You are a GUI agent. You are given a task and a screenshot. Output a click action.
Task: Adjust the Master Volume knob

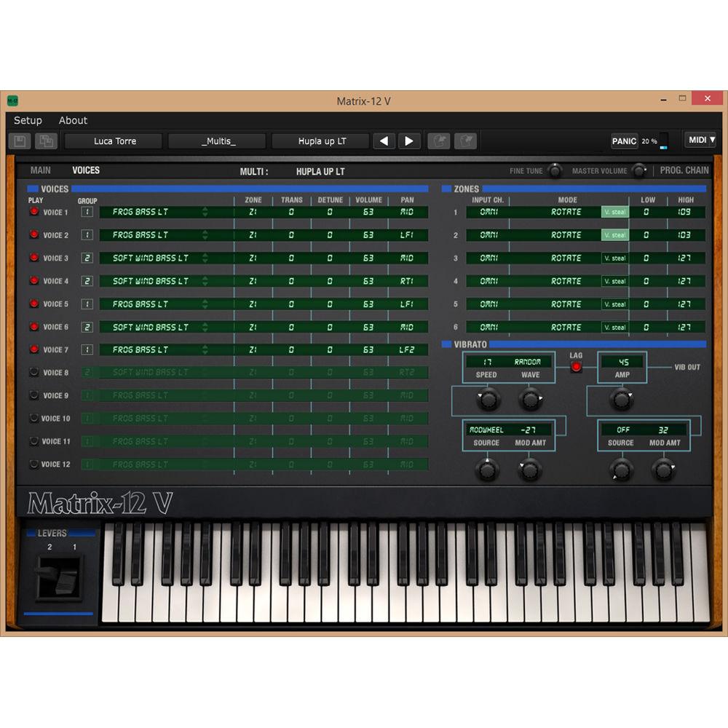click(x=639, y=170)
